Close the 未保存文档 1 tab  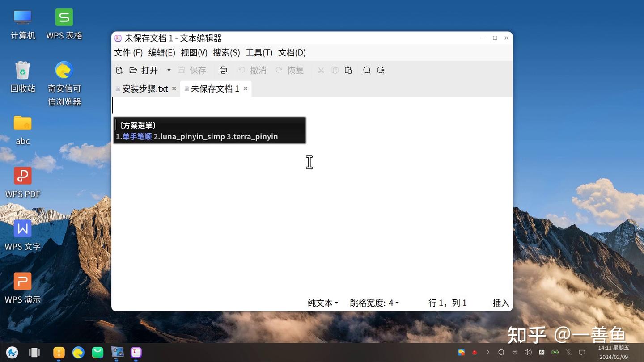pyautogui.click(x=245, y=88)
